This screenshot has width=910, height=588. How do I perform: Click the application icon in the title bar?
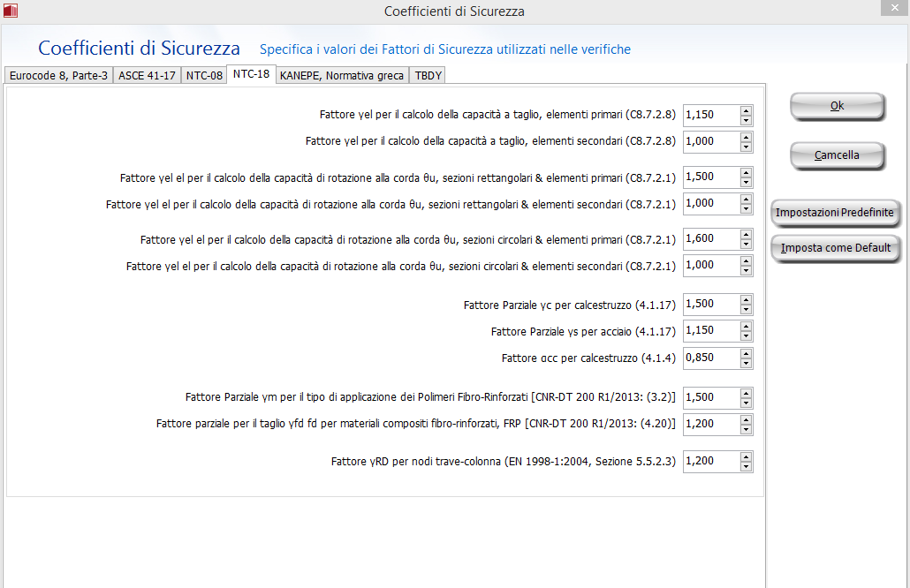11,11
